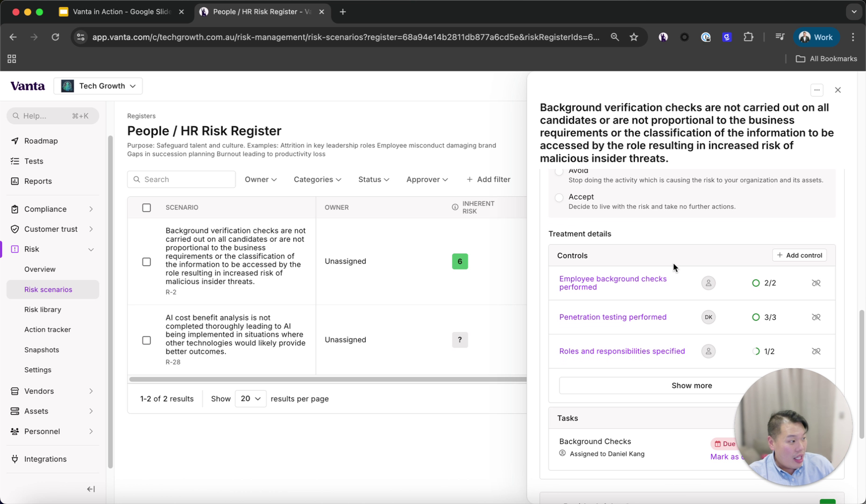
Task: Collapse the sidebar using the arrow icon
Action: pos(91,489)
